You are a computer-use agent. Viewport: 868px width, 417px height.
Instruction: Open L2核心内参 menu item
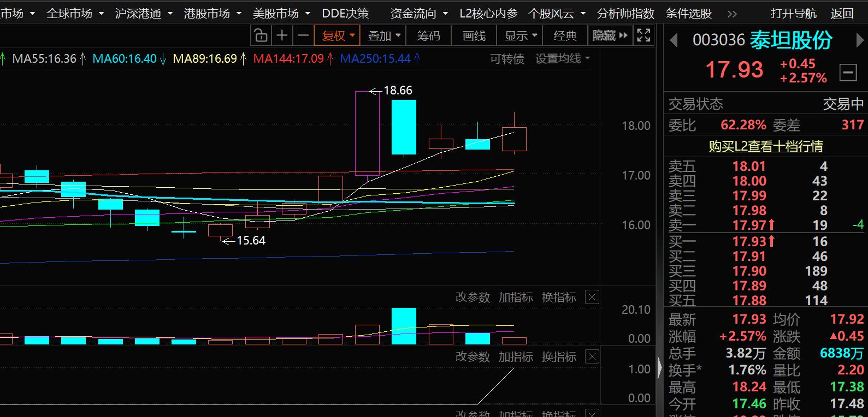488,14
